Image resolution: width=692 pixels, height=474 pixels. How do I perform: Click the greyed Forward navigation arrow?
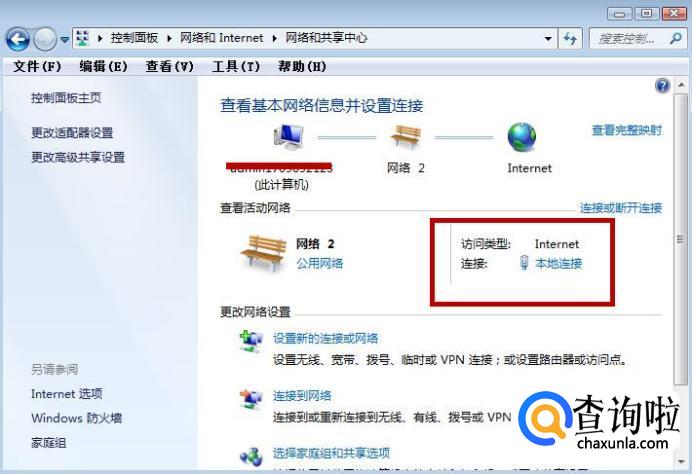pyautogui.click(x=45, y=39)
